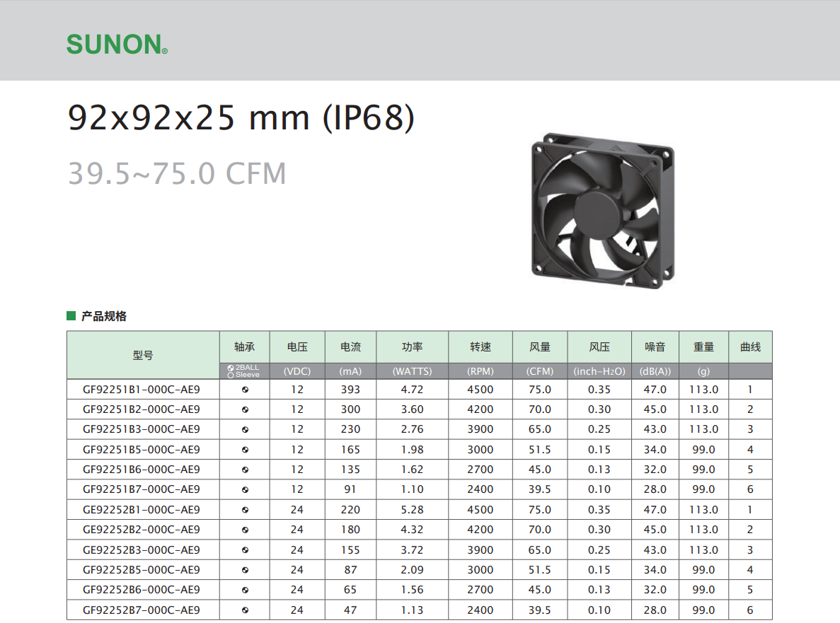
Task: Click the 产品规格 section heading
Action: pyautogui.click(x=104, y=316)
